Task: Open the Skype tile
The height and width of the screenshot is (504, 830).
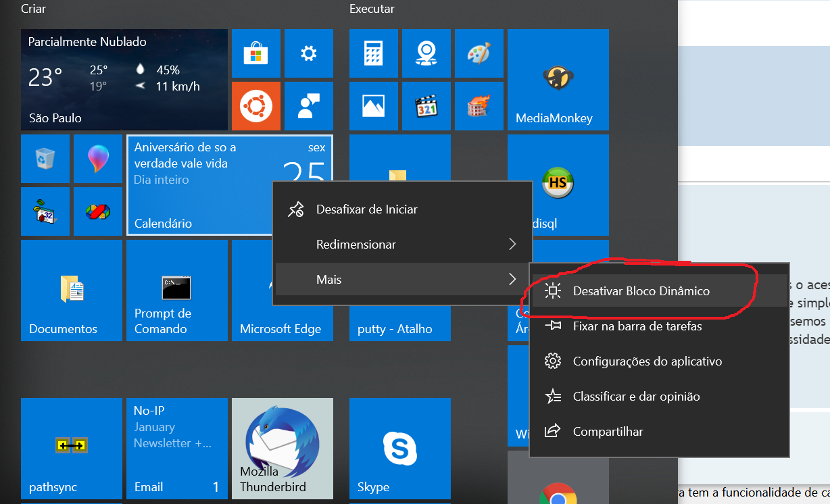Action: pos(399,448)
